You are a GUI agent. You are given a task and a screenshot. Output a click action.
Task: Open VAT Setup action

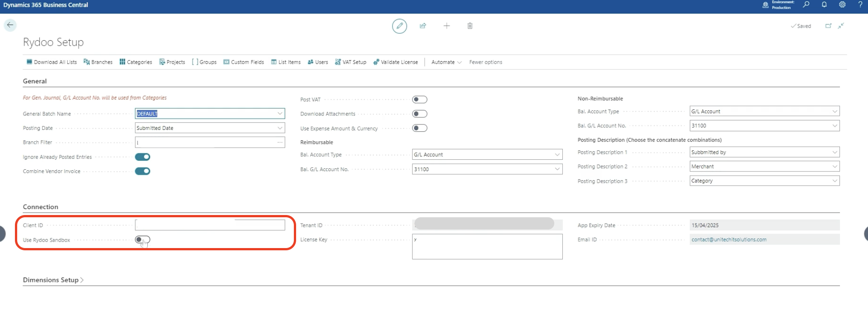(351, 62)
